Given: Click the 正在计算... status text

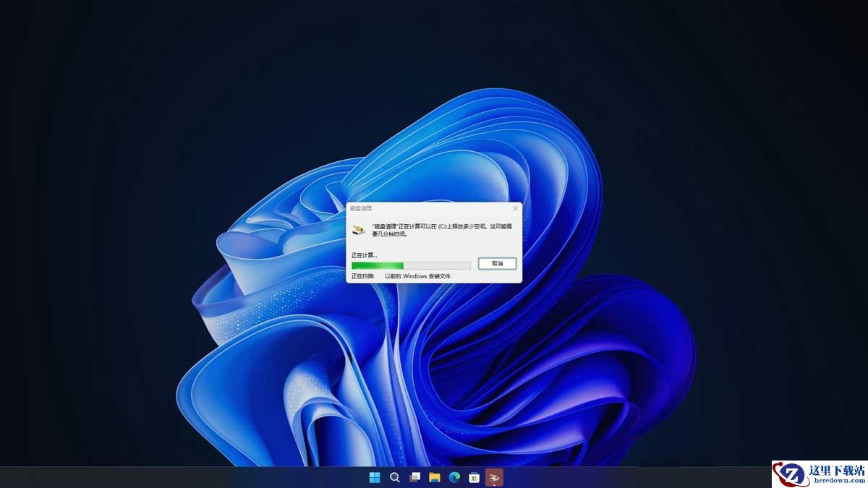Looking at the screenshot, I should click(365, 255).
